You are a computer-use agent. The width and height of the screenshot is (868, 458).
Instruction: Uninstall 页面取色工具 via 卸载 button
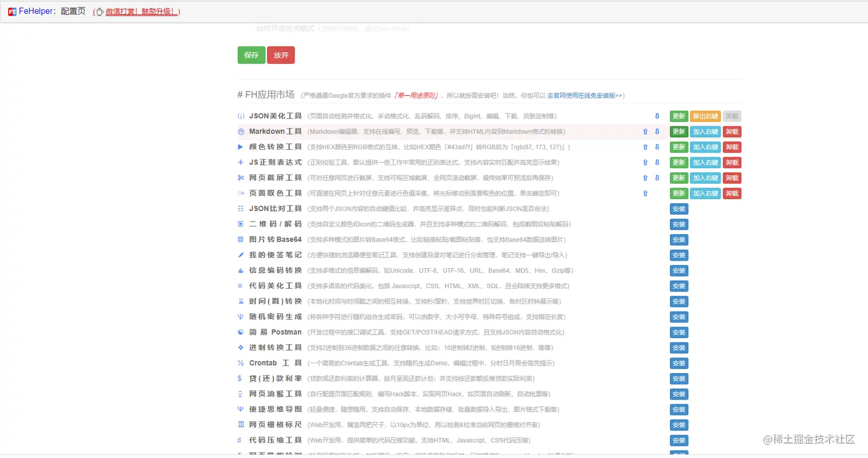tap(732, 193)
